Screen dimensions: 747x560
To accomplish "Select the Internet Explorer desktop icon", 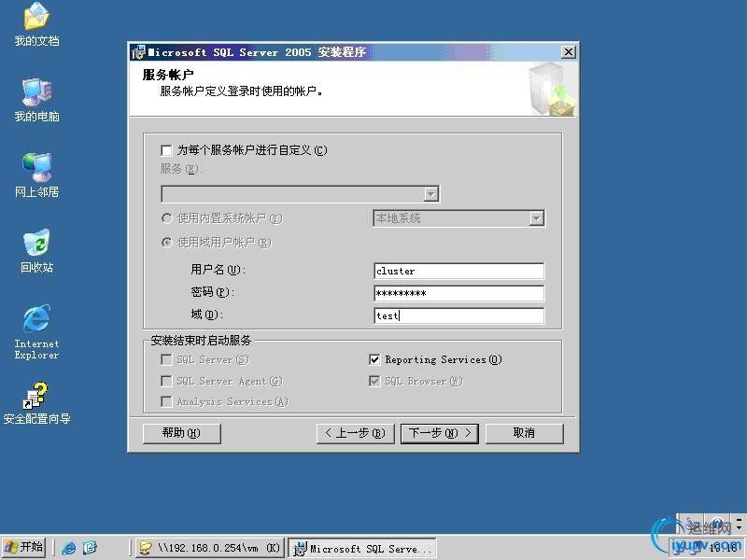I will [36, 332].
